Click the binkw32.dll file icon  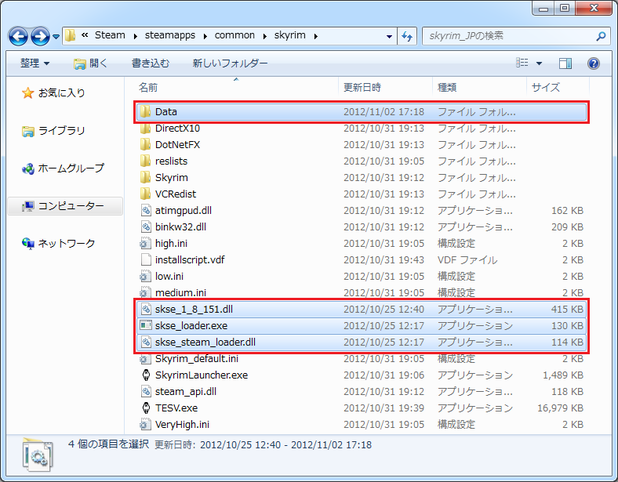pos(146,227)
